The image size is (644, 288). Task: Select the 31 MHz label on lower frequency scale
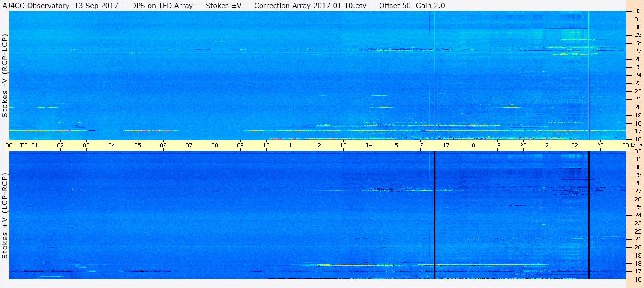pos(638,159)
